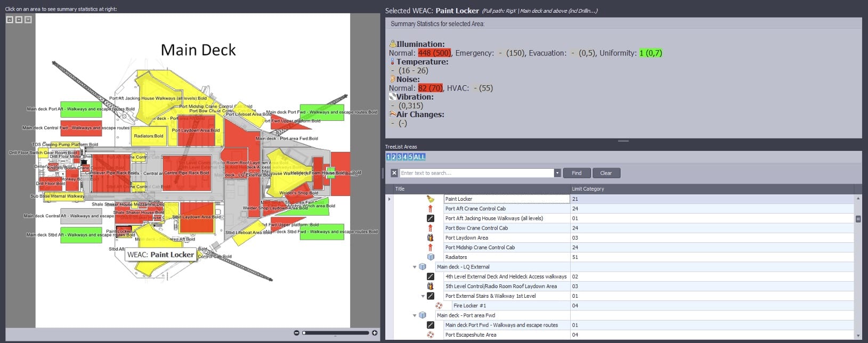Zoom in with the plus icon below map
The width and height of the screenshot is (868, 343).
click(375, 333)
